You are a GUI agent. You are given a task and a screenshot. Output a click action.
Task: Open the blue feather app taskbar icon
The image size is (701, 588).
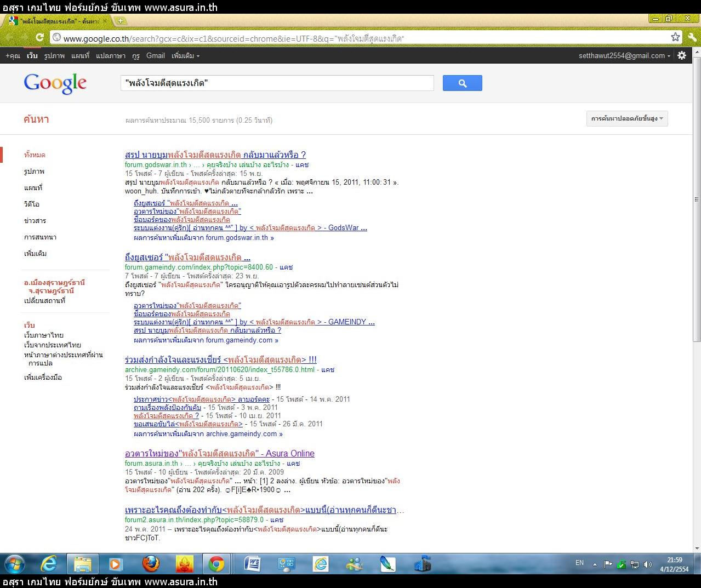coord(388,564)
